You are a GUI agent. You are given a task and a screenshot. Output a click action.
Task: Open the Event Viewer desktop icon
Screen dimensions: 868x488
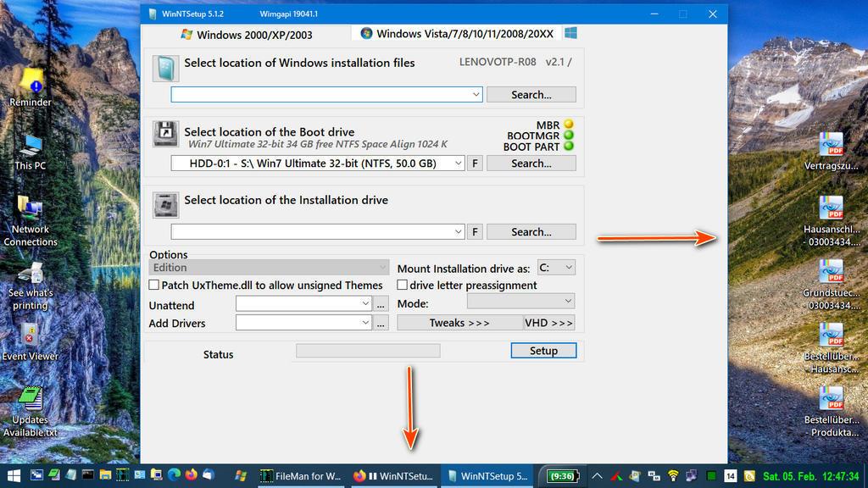[30, 336]
